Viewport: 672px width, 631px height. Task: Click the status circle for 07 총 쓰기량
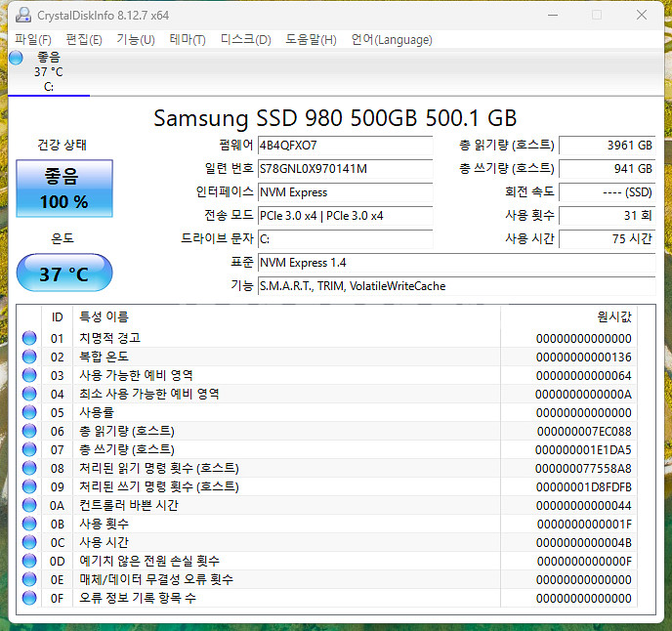click(x=29, y=449)
